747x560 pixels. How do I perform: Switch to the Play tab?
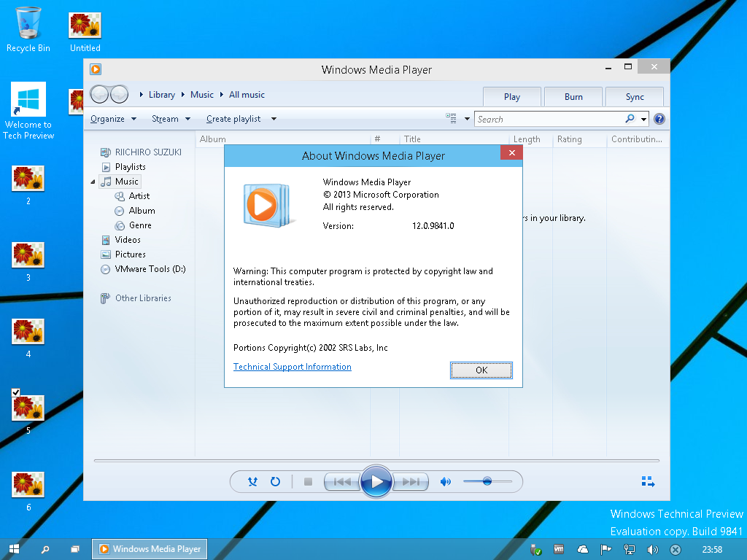click(x=512, y=97)
